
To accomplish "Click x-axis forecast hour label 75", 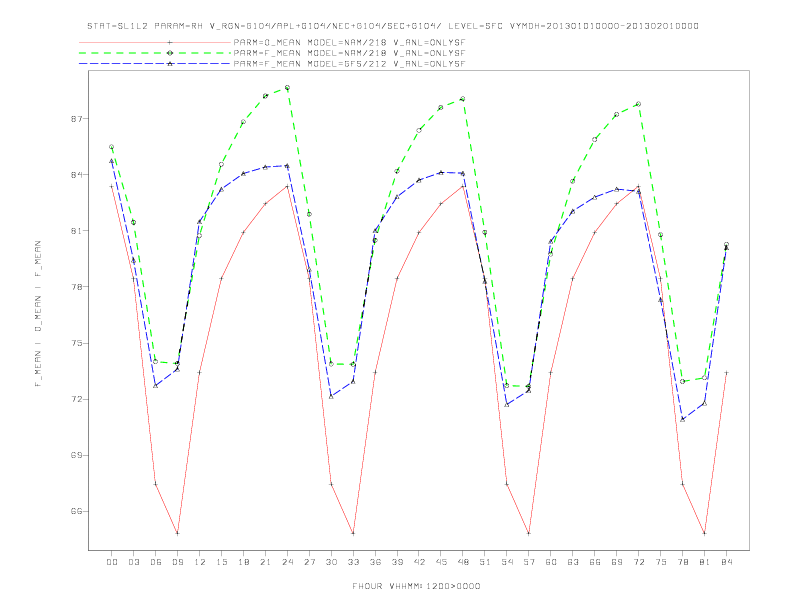I will 661,562.
